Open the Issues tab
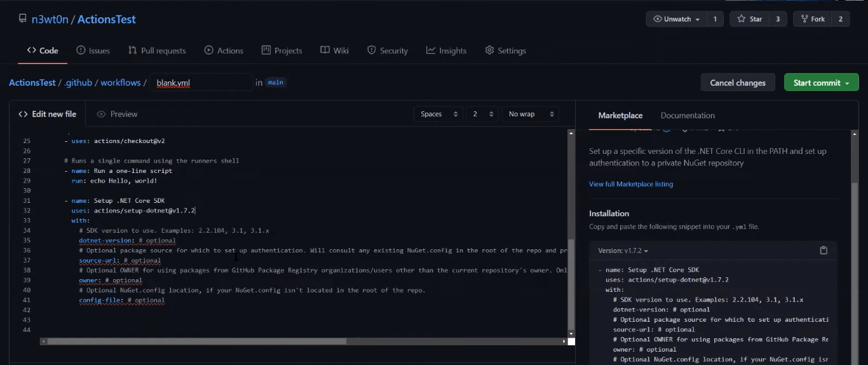Viewport: 868px width, 365px height. point(93,50)
